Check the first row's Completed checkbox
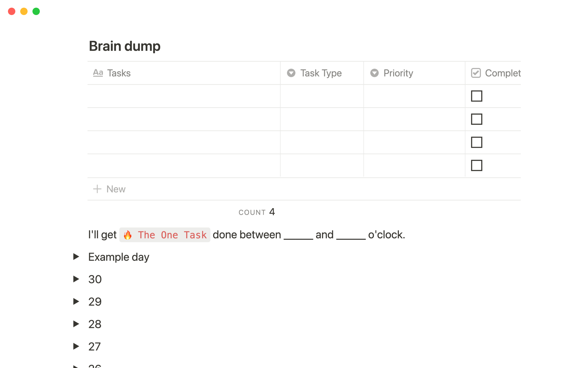Image resolution: width=588 pixels, height=368 pixels. coord(477,96)
